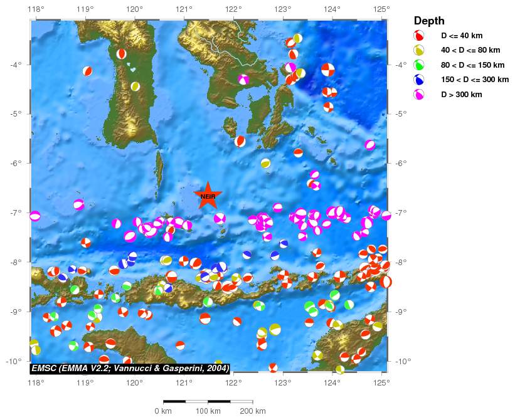Select the magenta focal mechanism on the northern peninsula
The height and width of the screenshot is (420, 515).
click(243, 80)
